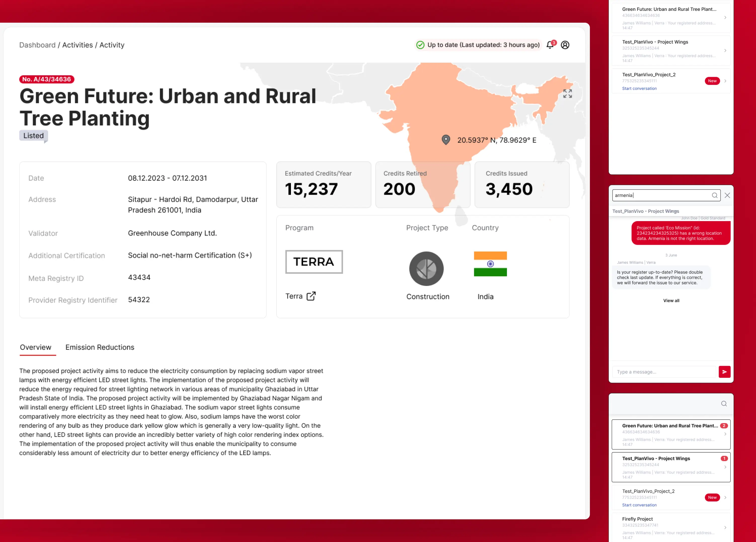Click the Construction project type icon
Viewport: 756px width, 542px height.
(426, 268)
